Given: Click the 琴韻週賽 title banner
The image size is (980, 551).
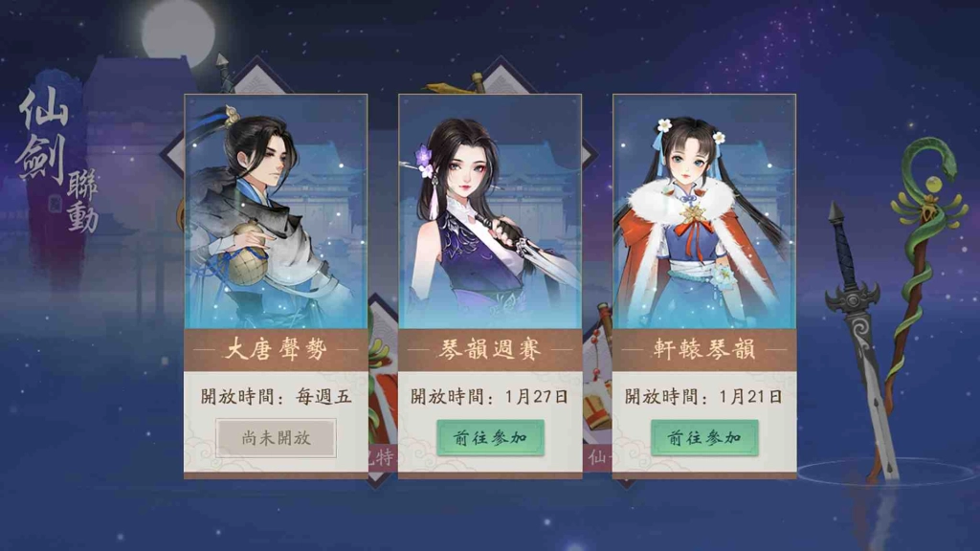Looking at the screenshot, I should pyautogui.click(x=490, y=350).
